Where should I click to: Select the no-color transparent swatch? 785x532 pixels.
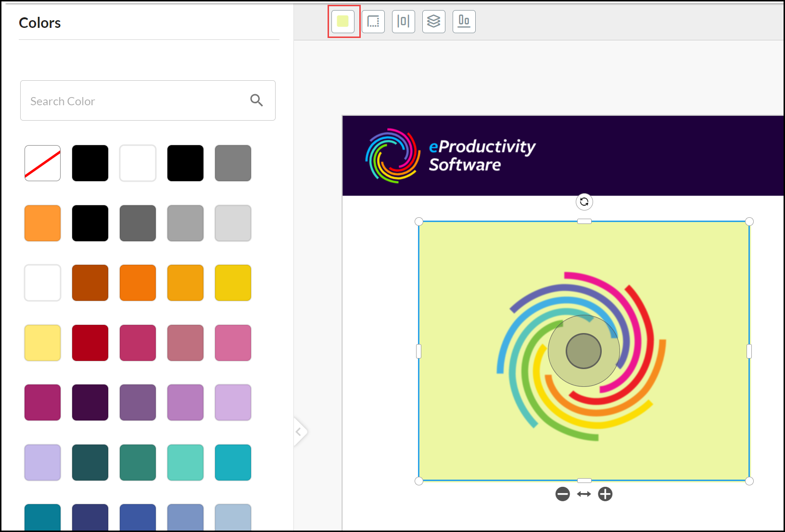coord(43,163)
